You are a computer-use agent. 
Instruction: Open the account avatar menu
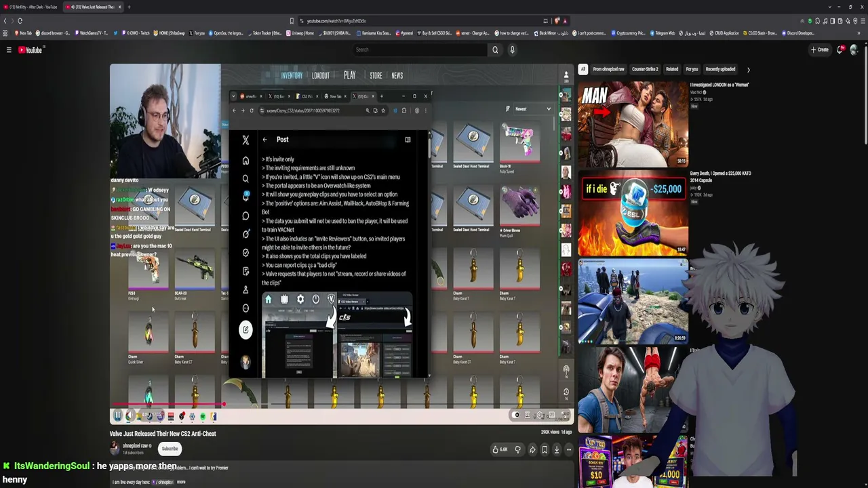pos(854,49)
